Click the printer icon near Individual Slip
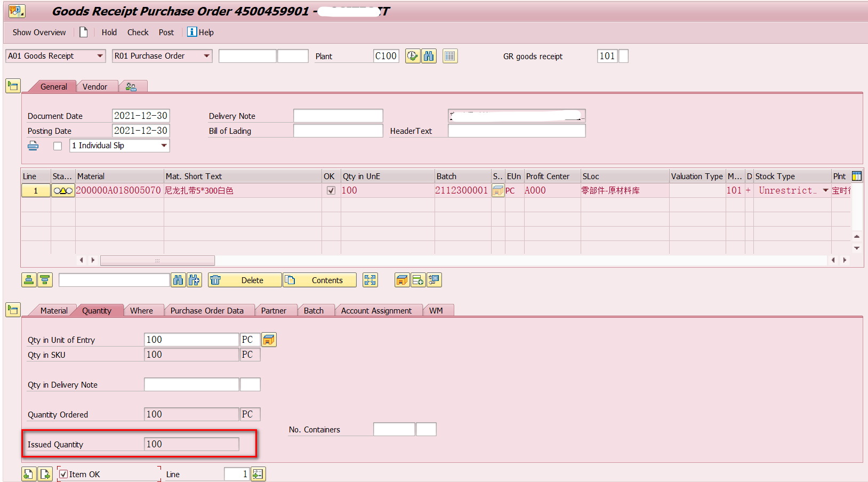This screenshot has height=482, width=868. tap(33, 145)
